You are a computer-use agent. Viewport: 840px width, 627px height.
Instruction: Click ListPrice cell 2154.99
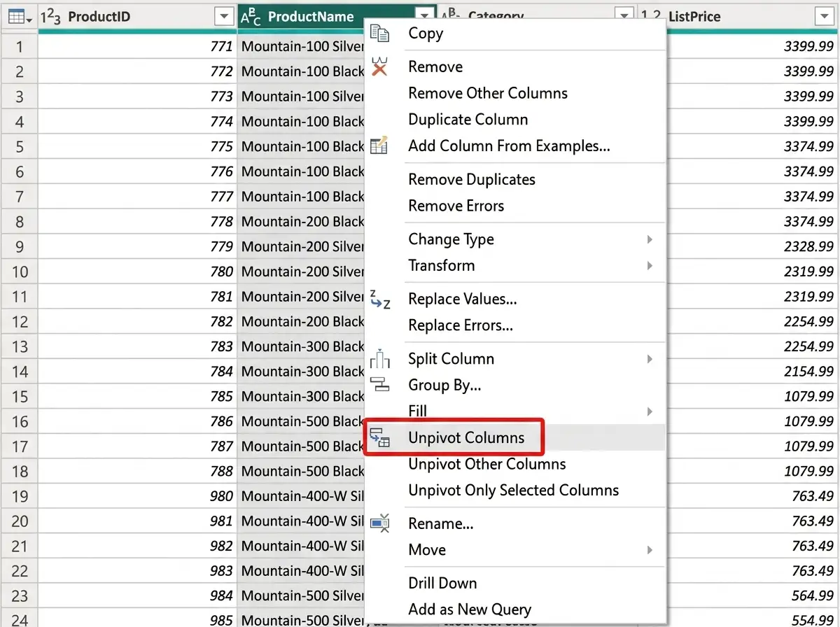751,371
